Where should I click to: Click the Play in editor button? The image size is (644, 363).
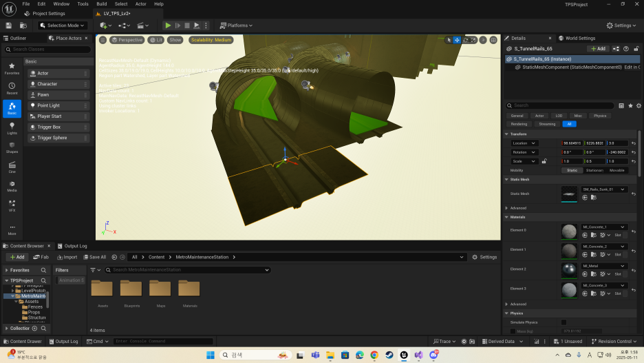click(x=168, y=25)
